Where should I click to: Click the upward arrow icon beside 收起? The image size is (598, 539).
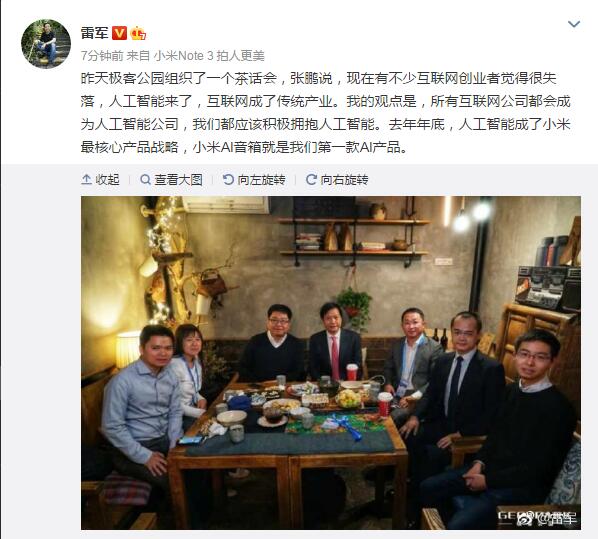[86, 179]
